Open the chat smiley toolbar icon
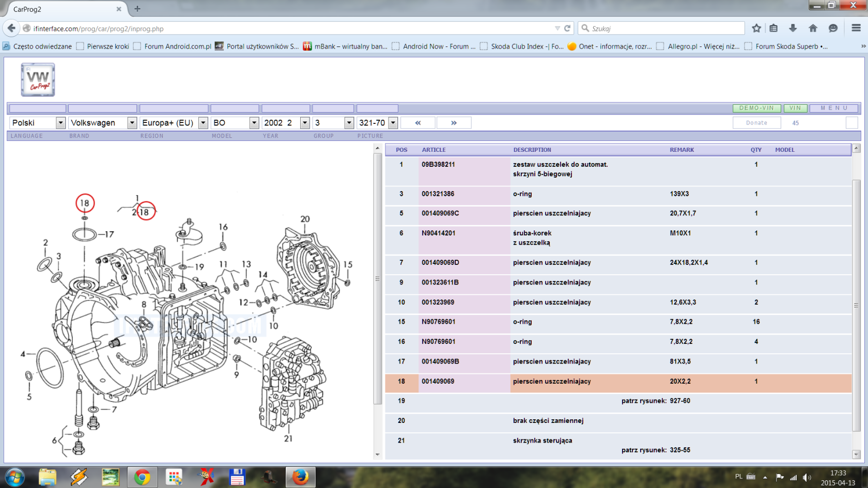Image resolution: width=868 pixels, height=488 pixels. coord(833,28)
